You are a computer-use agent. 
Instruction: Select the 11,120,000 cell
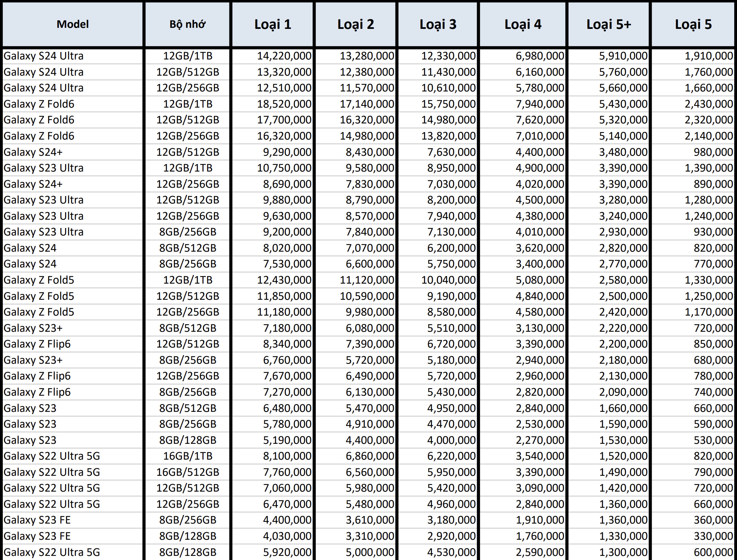(356, 280)
